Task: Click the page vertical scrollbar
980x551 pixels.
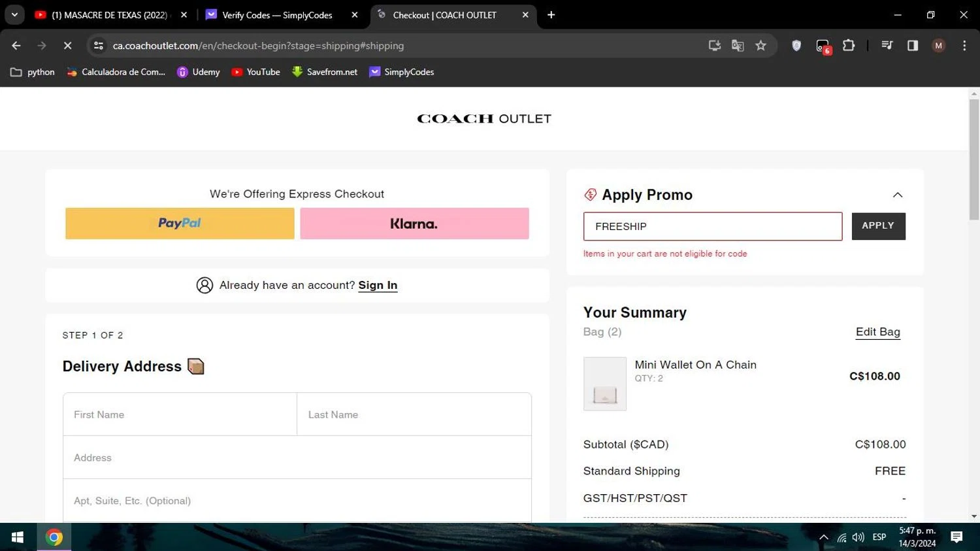Action: pyautogui.click(x=974, y=159)
